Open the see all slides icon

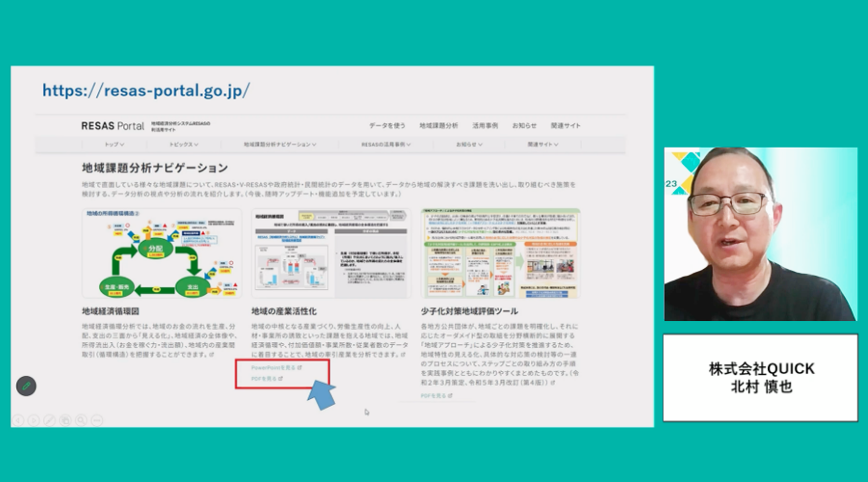pos(66,420)
